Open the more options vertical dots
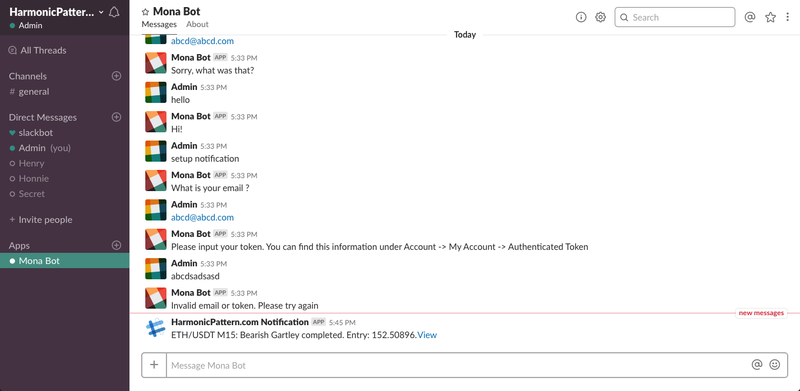Screen dimensions: 800x391 (x=788, y=17)
